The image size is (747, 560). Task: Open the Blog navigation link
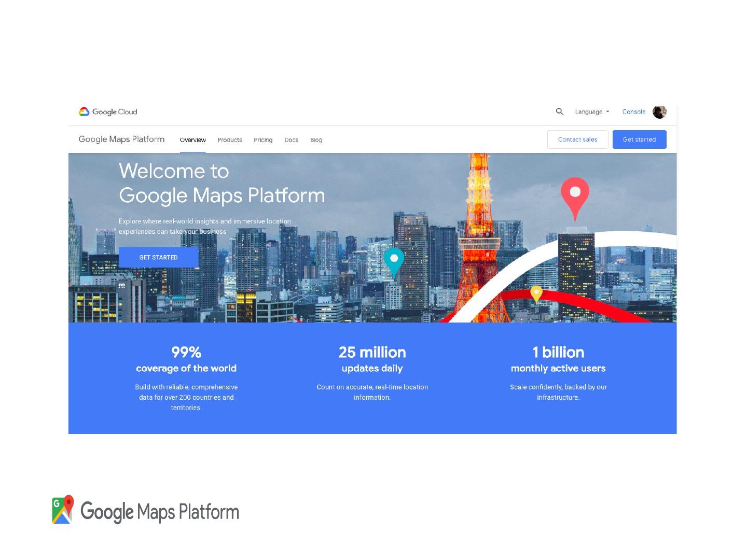coord(316,140)
